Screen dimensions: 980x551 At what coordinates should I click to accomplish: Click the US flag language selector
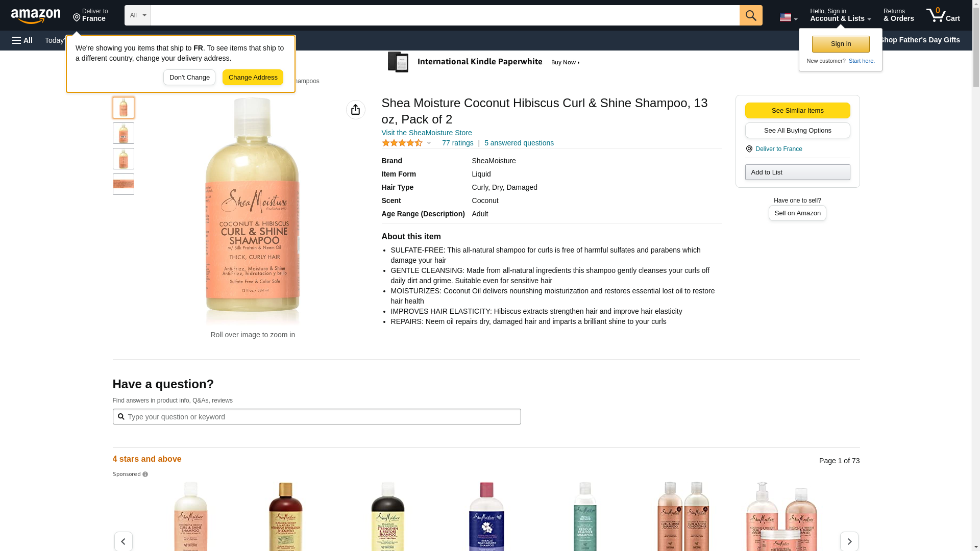click(788, 17)
